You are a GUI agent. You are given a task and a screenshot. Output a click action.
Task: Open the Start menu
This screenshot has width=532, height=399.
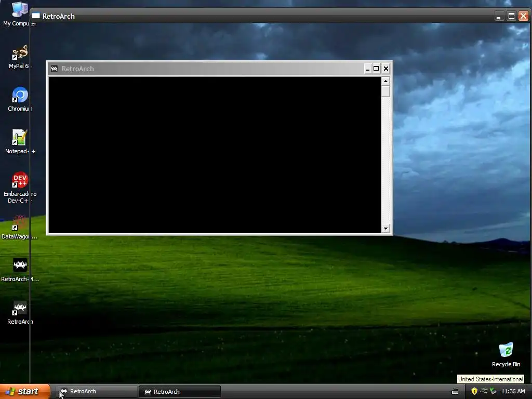pos(25,391)
